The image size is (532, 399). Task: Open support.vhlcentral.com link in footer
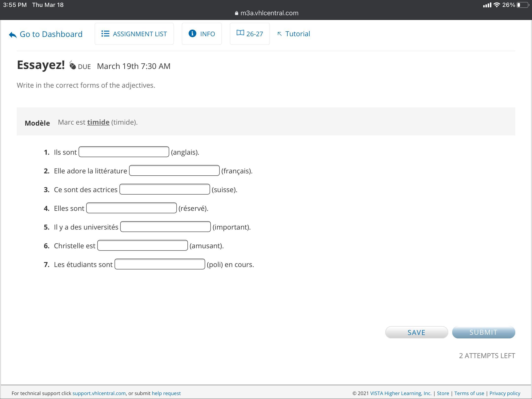[99, 393]
